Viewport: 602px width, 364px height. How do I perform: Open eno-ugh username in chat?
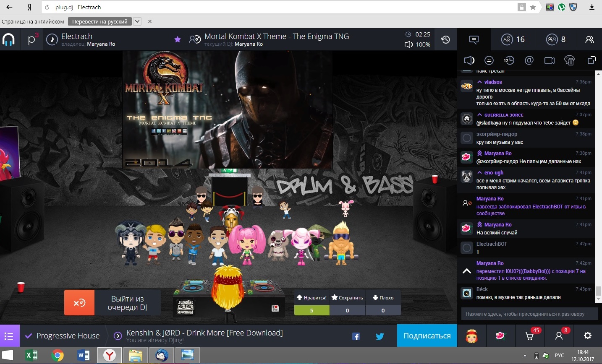(494, 173)
